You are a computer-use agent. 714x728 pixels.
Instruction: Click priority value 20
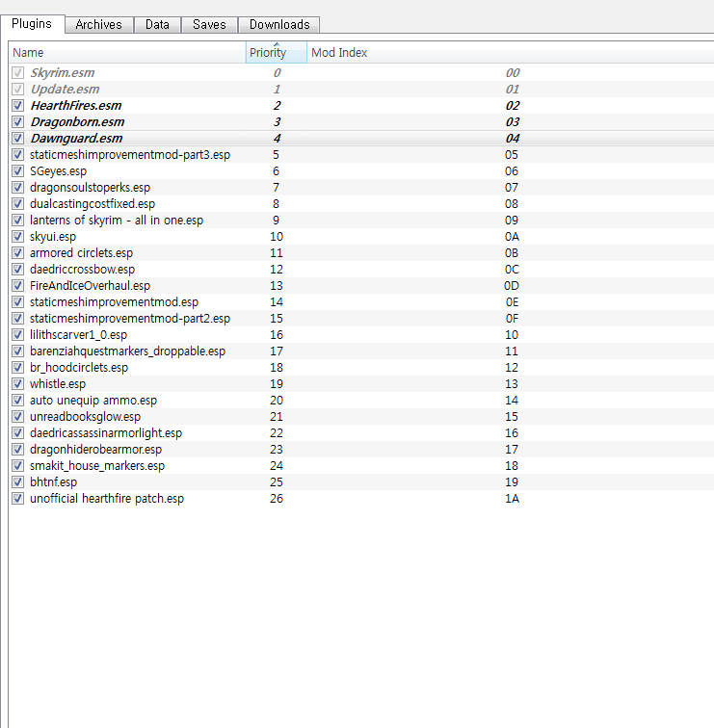[x=277, y=401]
